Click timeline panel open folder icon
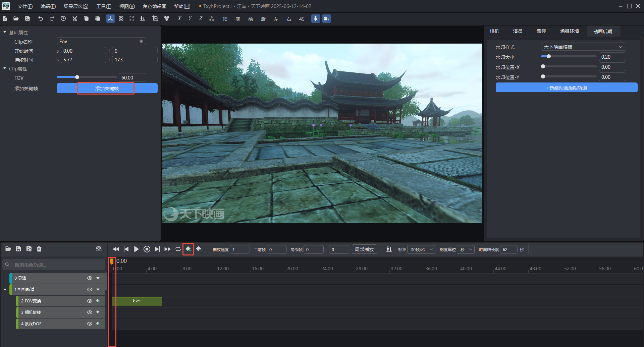This screenshot has width=644, height=347. pyautogui.click(x=8, y=249)
